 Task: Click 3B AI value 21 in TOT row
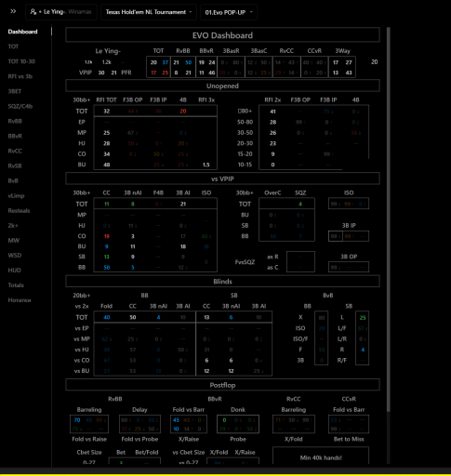tap(183, 204)
